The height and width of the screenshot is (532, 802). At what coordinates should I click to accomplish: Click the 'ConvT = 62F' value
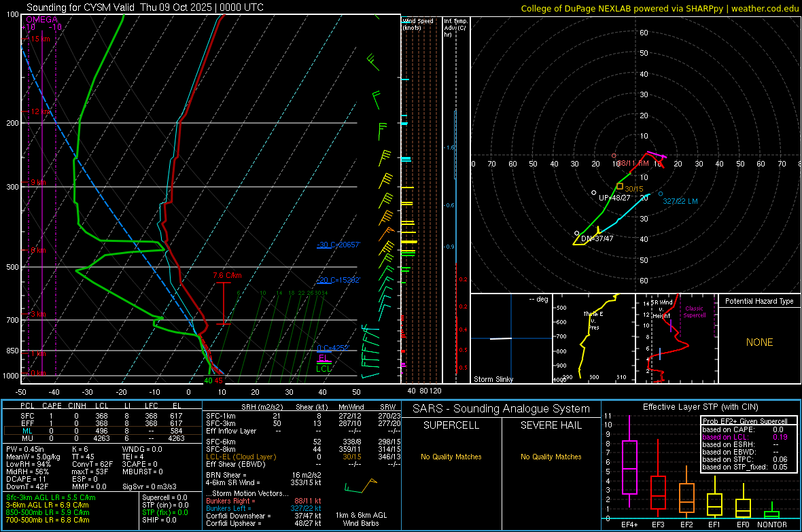coord(92,464)
